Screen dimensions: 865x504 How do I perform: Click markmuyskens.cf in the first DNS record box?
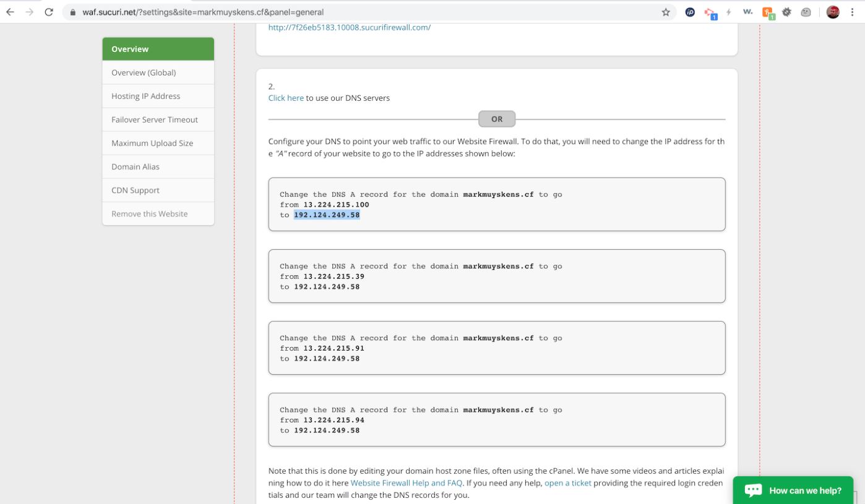(498, 194)
